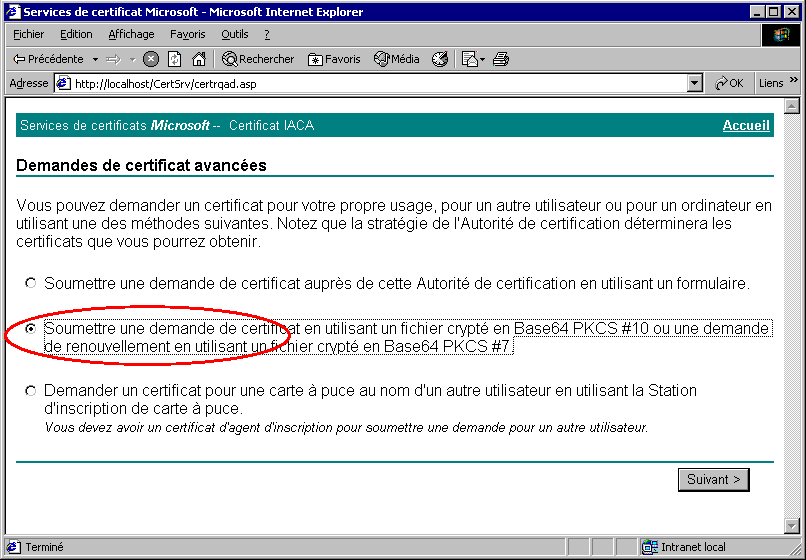Go back with the Précédente button
The image size is (806, 560).
pos(48,60)
